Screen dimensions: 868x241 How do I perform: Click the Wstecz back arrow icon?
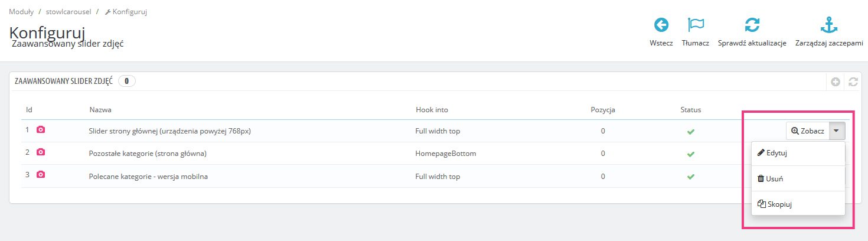tap(661, 25)
